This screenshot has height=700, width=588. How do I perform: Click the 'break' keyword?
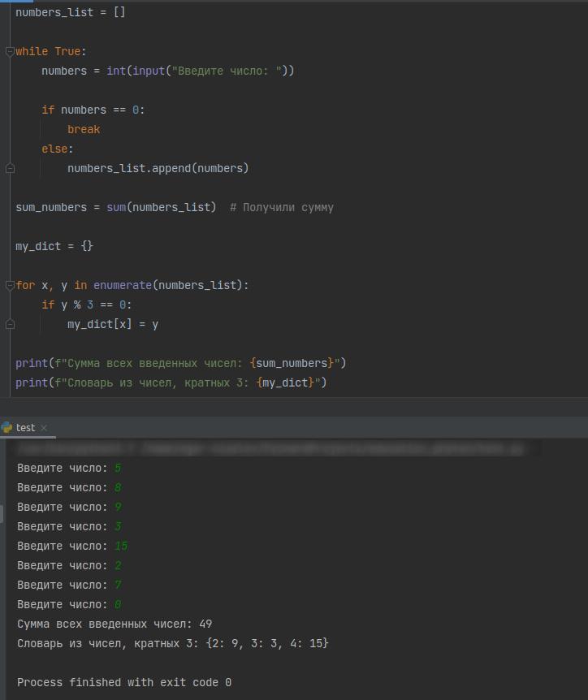point(84,129)
